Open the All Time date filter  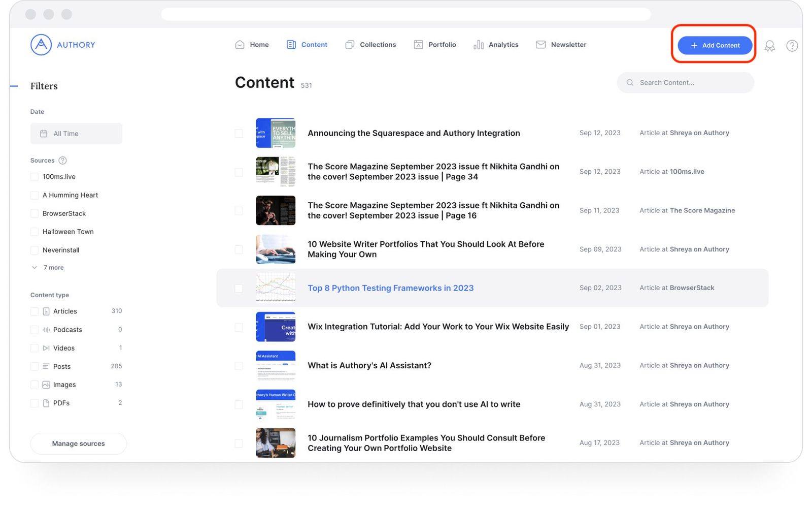coord(76,133)
